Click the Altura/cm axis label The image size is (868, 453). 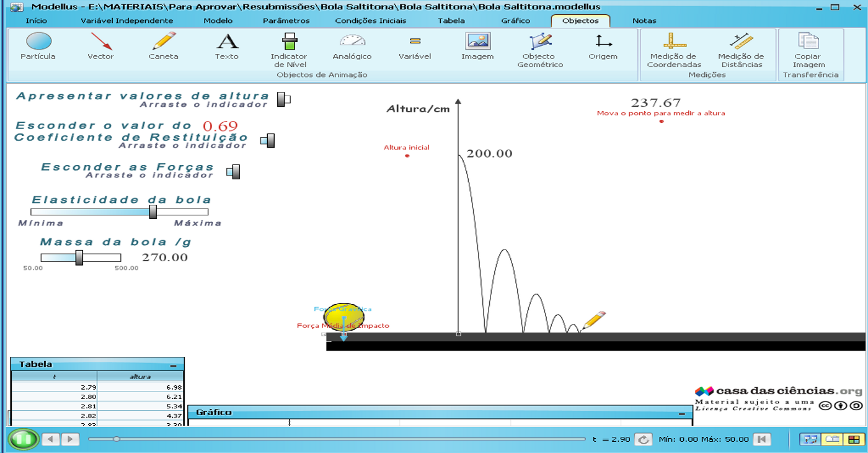[x=418, y=109]
